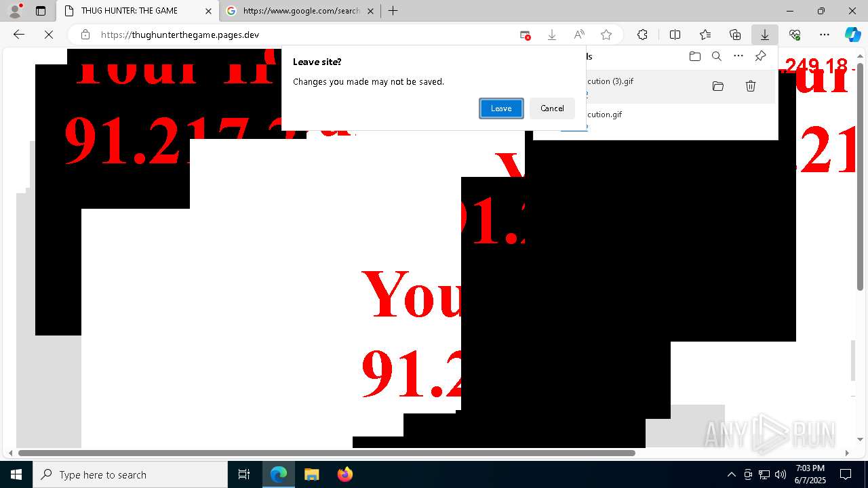Image resolution: width=868 pixels, height=488 pixels.
Task: Toggle the Downloads toolbar button
Action: 764,35
